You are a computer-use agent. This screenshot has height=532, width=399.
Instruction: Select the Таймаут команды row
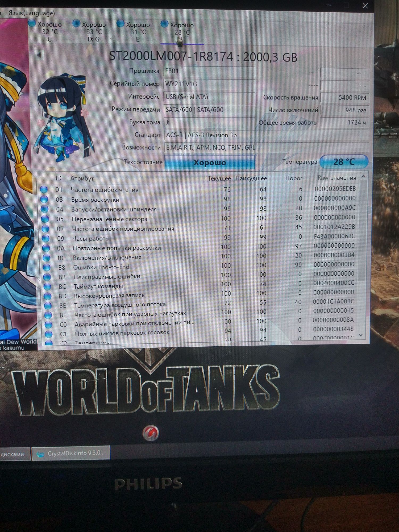click(x=200, y=285)
